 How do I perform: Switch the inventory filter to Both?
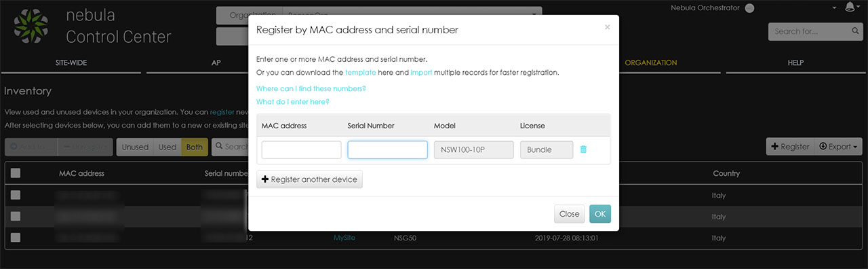(x=195, y=147)
